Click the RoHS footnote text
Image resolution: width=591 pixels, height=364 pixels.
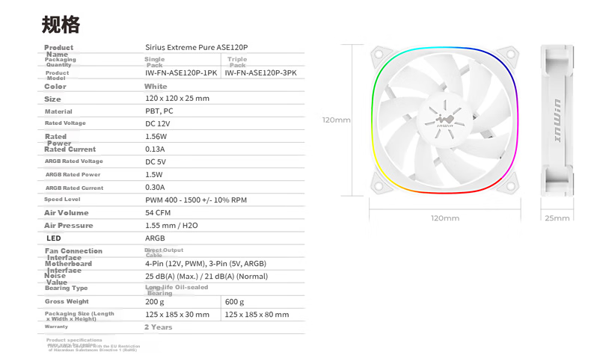pyautogui.click(x=94, y=348)
